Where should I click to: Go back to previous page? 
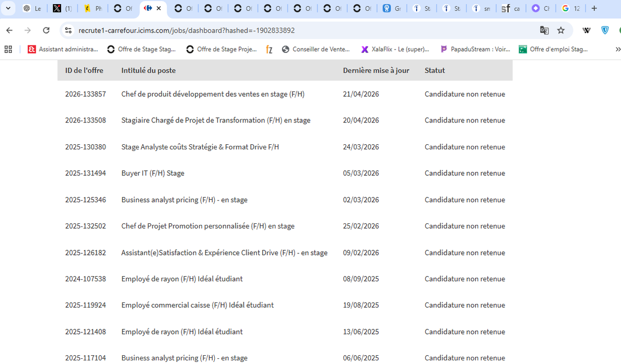click(9, 31)
